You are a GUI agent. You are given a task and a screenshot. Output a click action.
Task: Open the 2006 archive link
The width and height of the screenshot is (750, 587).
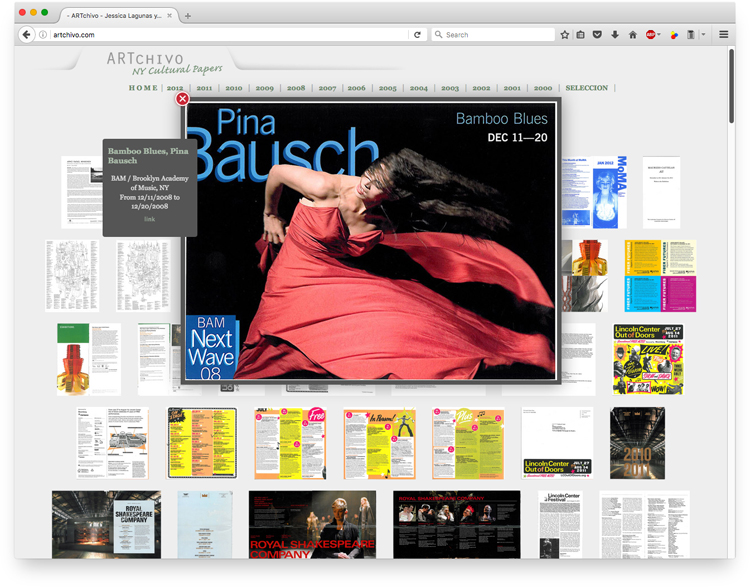tap(356, 88)
